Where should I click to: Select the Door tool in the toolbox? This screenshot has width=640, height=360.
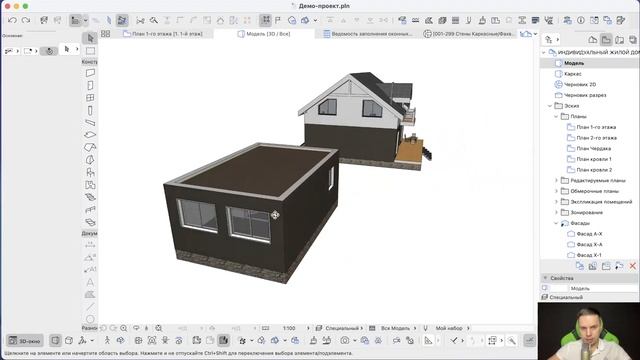point(90,85)
